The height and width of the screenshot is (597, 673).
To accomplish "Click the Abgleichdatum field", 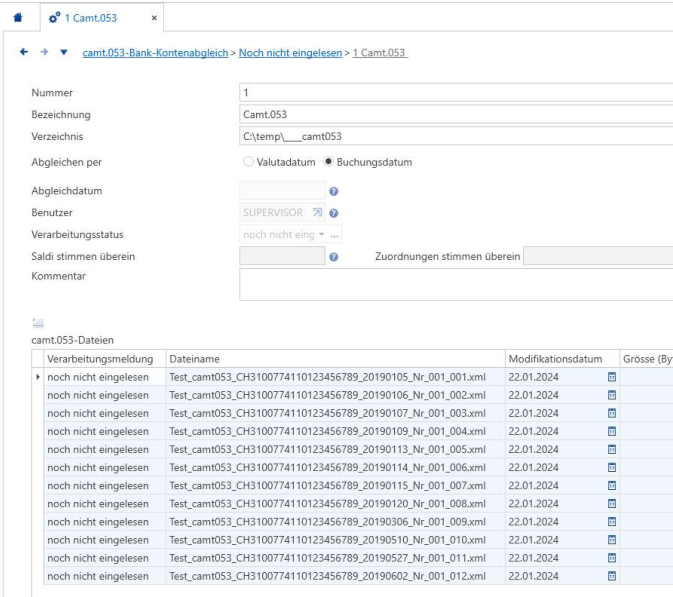I will point(282,191).
